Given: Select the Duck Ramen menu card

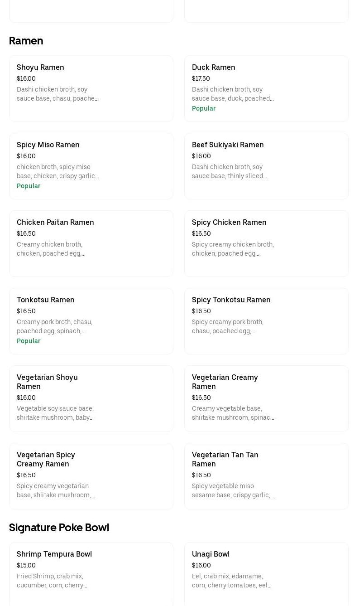Looking at the screenshot, I should [266, 88].
